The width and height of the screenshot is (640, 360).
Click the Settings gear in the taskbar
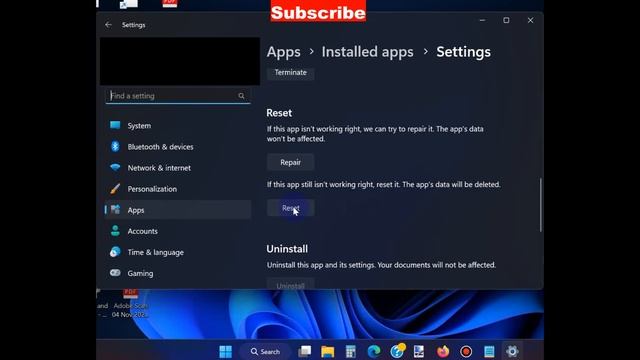coord(512,351)
